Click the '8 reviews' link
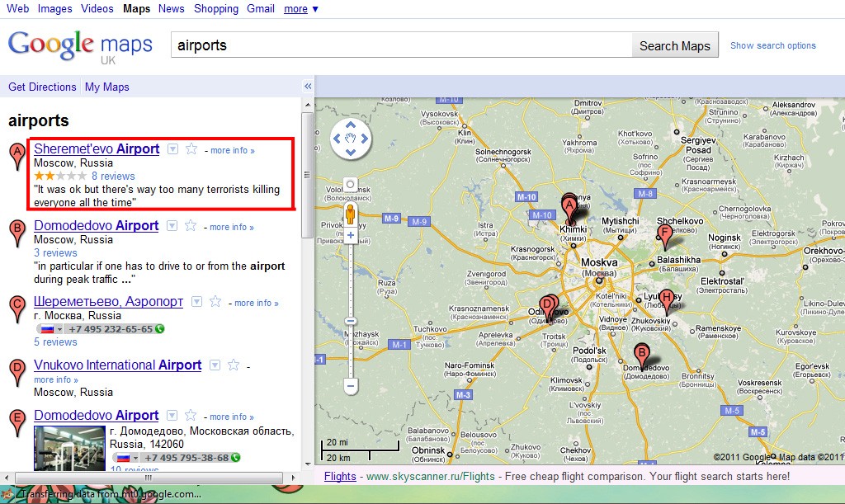845x504 pixels. (x=113, y=176)
